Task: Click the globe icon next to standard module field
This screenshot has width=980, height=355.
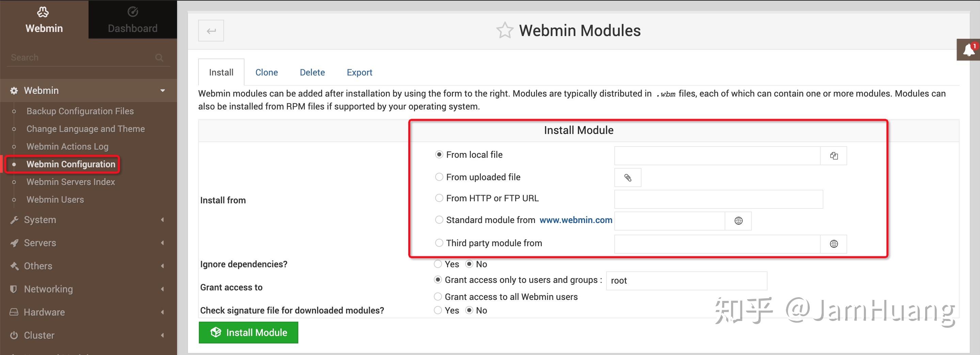Action: 738,220
